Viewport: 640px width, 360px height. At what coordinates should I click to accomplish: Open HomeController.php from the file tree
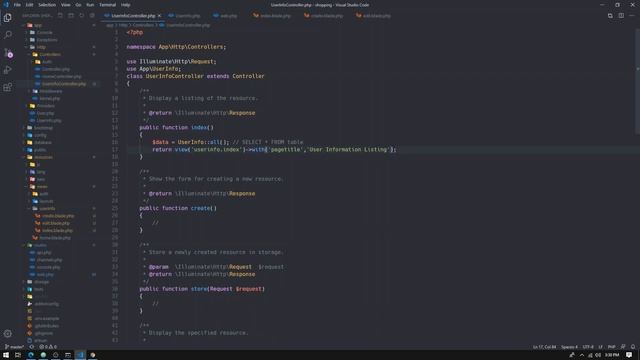pyautogui.click(x=62, y=76)
